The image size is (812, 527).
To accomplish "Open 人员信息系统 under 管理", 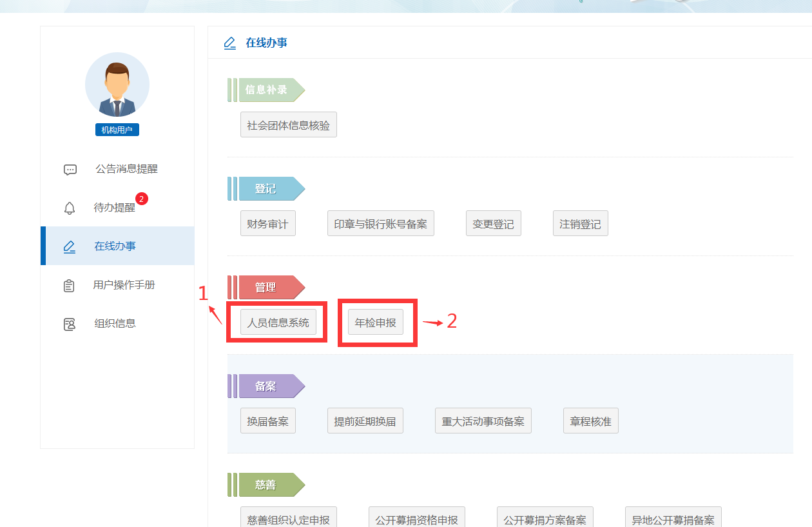I will click(x=278, y=323).
